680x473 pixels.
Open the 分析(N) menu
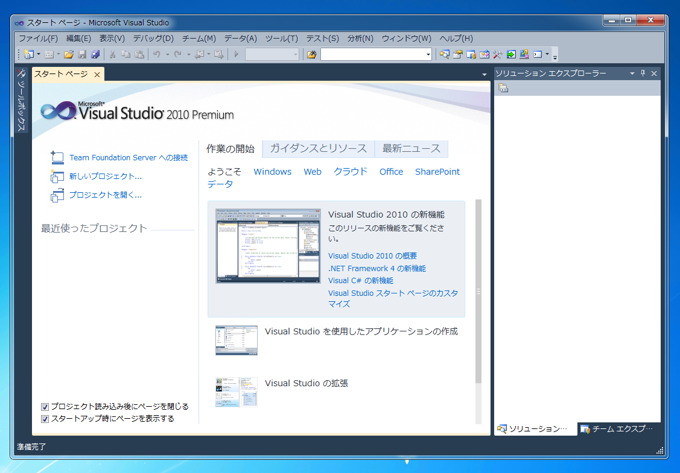[360, 39]
